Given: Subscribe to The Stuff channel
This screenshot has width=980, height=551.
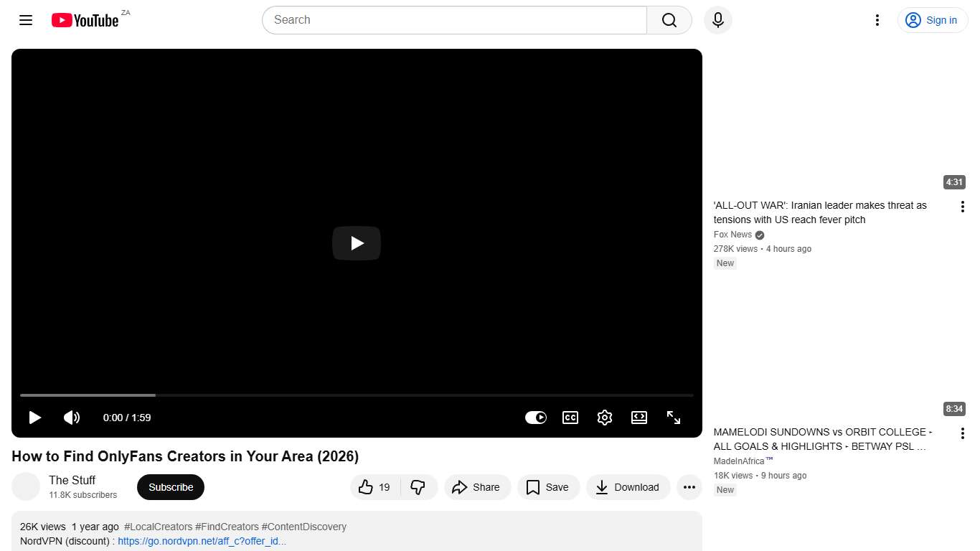Looking at the screenshot, I should point(170,487).
